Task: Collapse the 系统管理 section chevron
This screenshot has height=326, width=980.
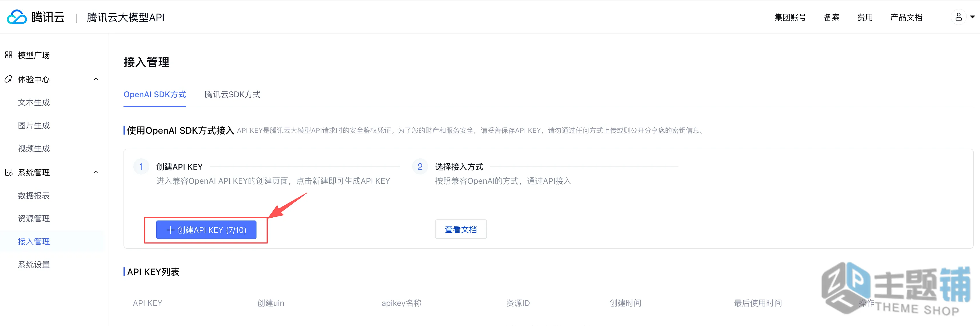Action: [96, 172]
